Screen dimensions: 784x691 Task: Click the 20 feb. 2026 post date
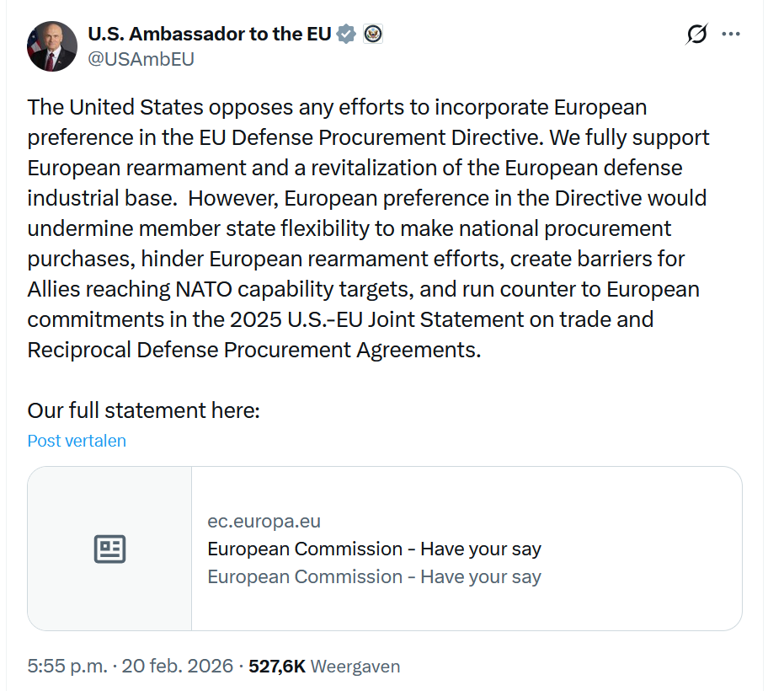178,667
